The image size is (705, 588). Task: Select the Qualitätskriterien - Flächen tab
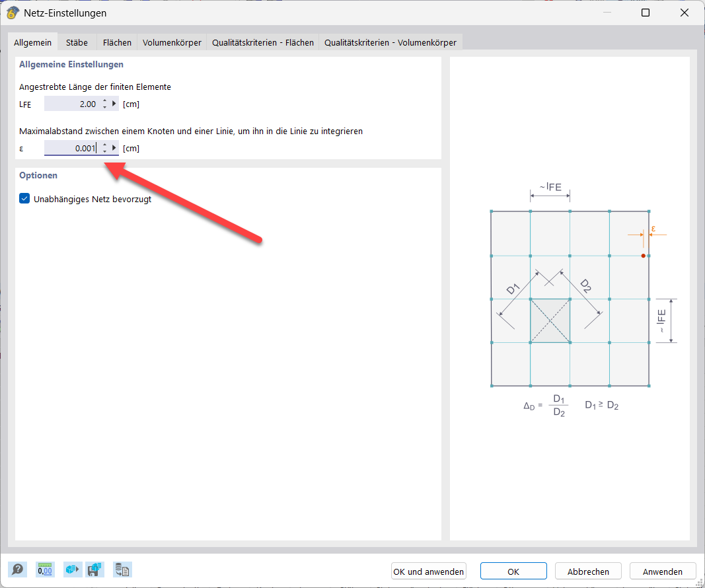[262, 42]
